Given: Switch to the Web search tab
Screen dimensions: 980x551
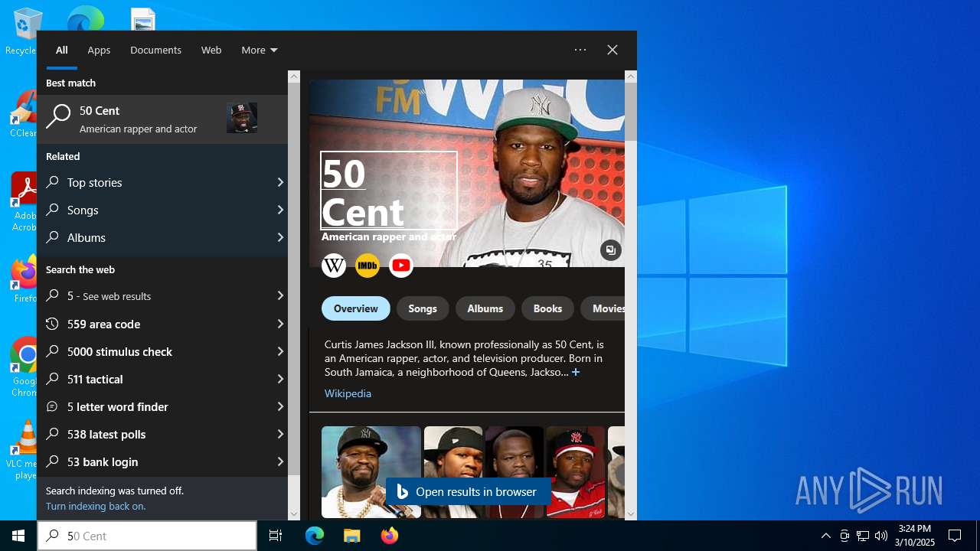Looking at the screenshot, I should (211, 50).
